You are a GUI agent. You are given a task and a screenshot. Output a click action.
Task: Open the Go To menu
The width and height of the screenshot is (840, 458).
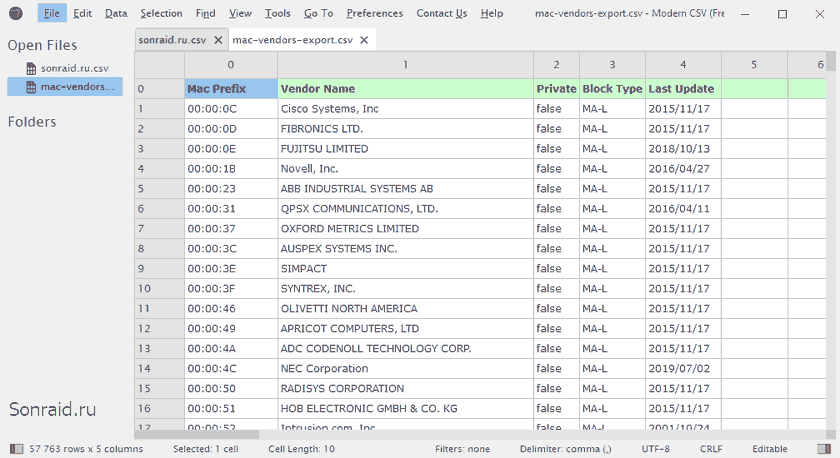[x=318, y=13]
